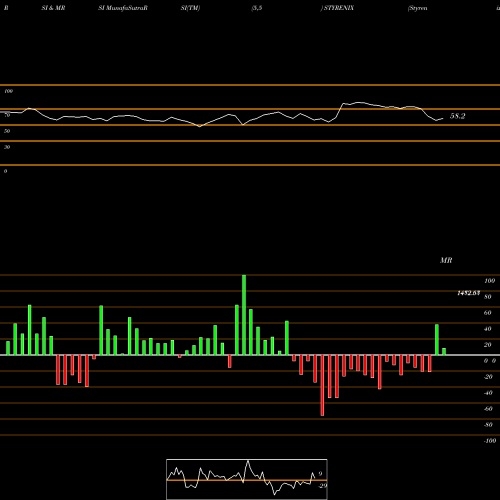Click the -60 label on MR axis
Viewport: 500px width, 500px height.
(x=488, y=409)
